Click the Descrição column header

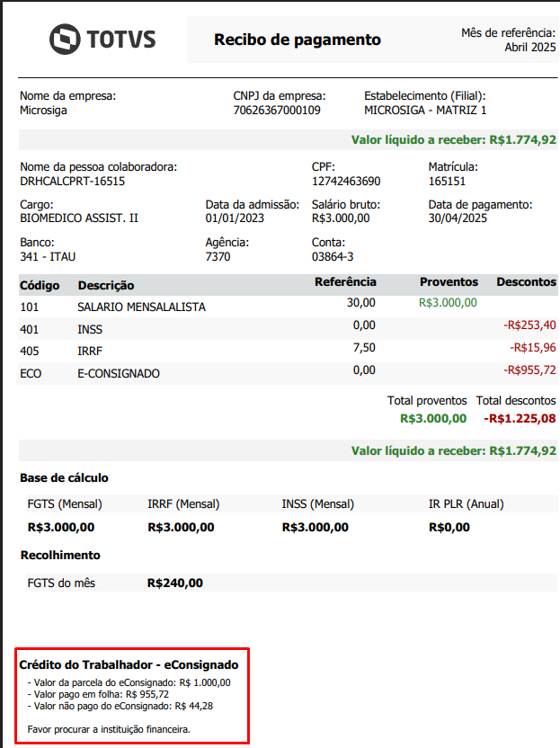(105, 285)
